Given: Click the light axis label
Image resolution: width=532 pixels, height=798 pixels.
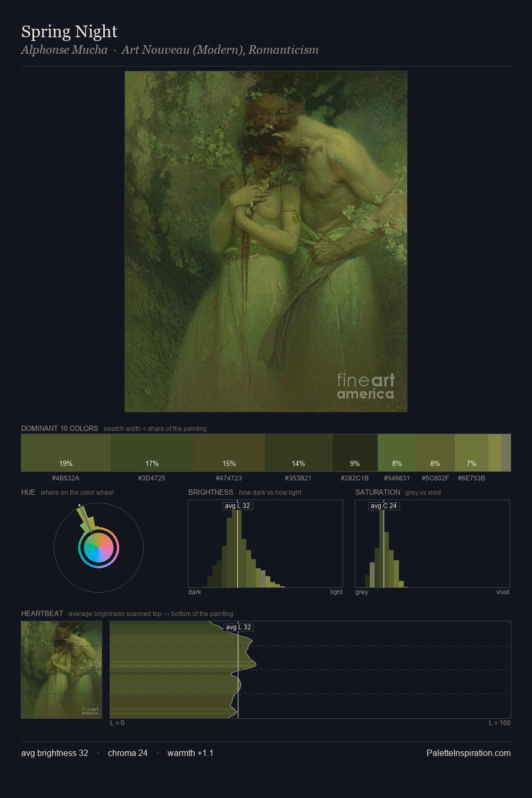Looking at the screenshot, I should click(336, 592).
